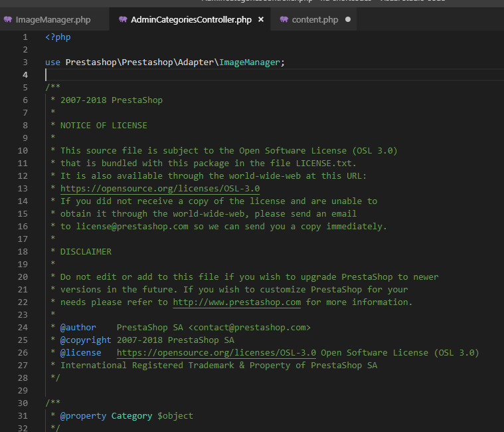Click the @property tag on line 31
Screen dimensions: 504x432
[83, 416]
